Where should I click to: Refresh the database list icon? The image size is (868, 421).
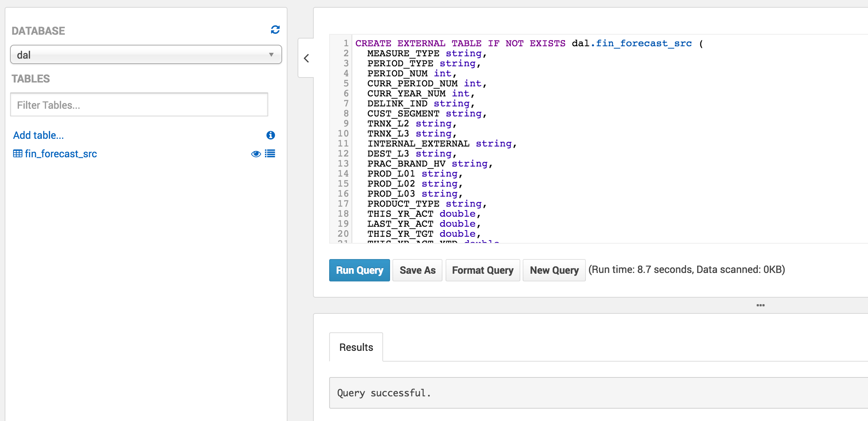click(x=275, y=30)
